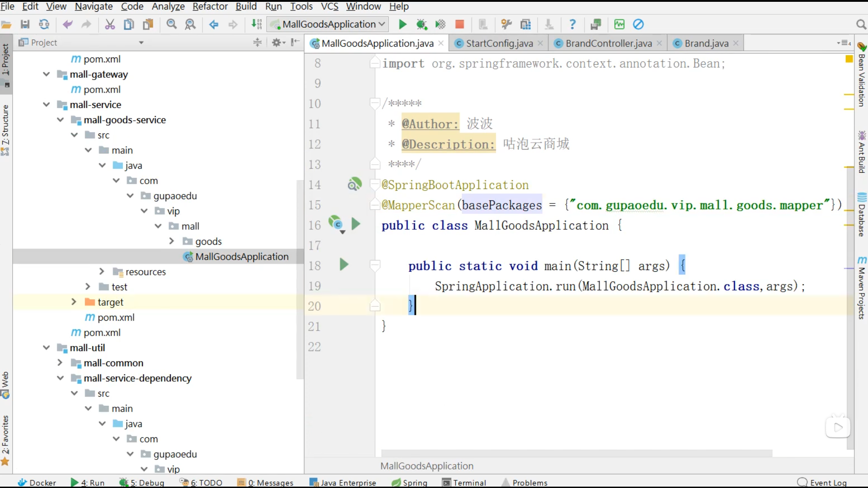The image size is (868, 488).
Task: Toggle code folding on line 18
Action: point(375,265)
